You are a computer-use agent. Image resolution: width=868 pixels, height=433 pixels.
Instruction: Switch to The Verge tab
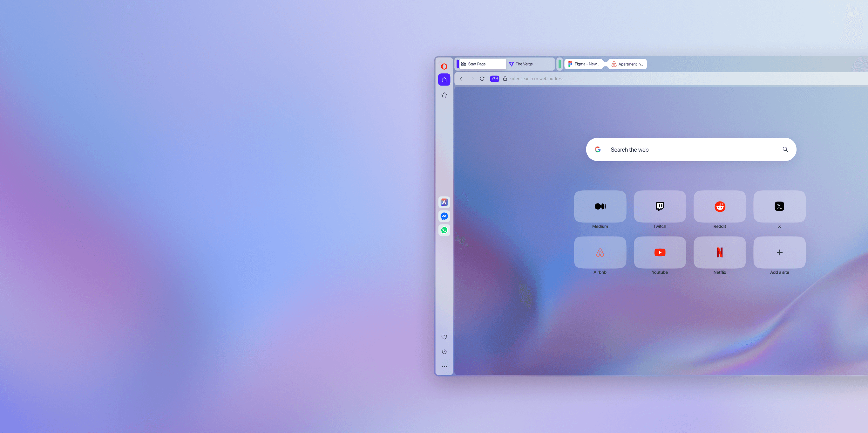tap(524, 64)
